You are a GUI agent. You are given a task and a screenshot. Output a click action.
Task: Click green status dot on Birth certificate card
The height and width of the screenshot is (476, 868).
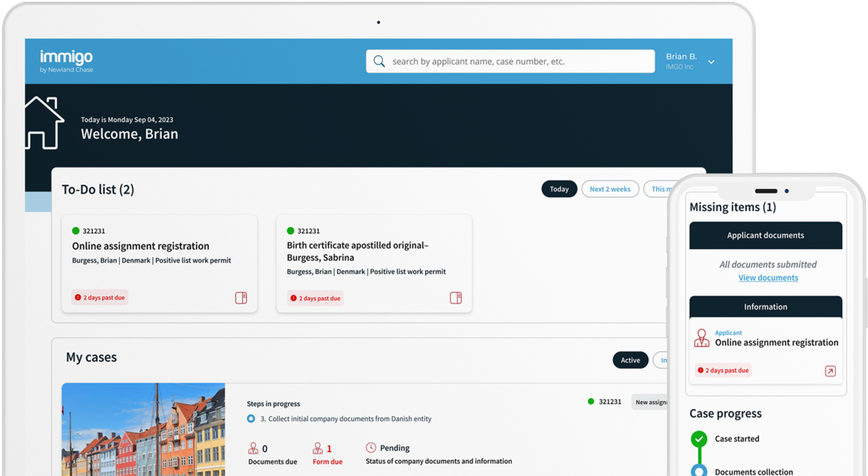point(290,231)
